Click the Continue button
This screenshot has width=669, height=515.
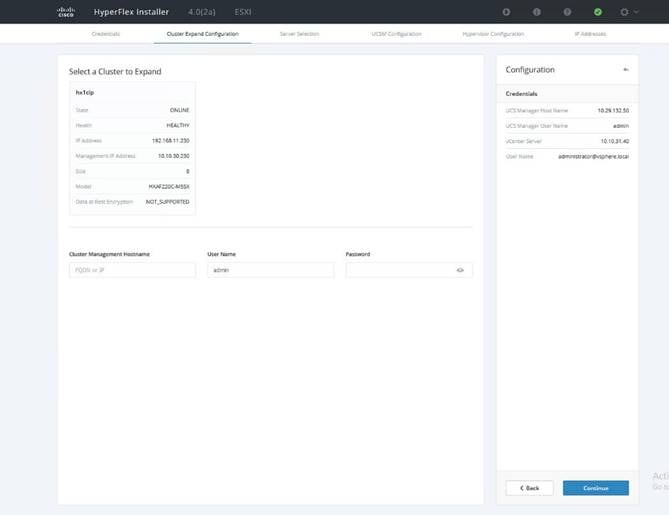596,488
